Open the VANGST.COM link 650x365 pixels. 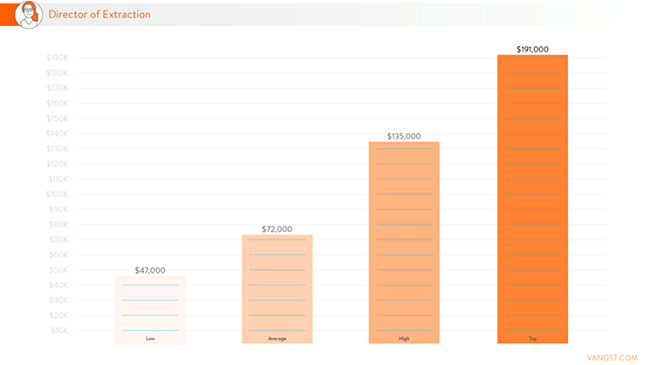point(612,358)
